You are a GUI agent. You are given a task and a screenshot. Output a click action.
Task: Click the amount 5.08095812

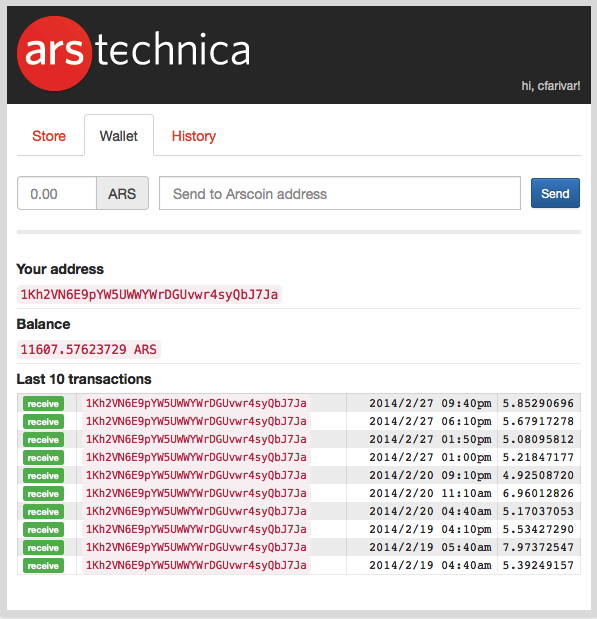tap(538, 439)
